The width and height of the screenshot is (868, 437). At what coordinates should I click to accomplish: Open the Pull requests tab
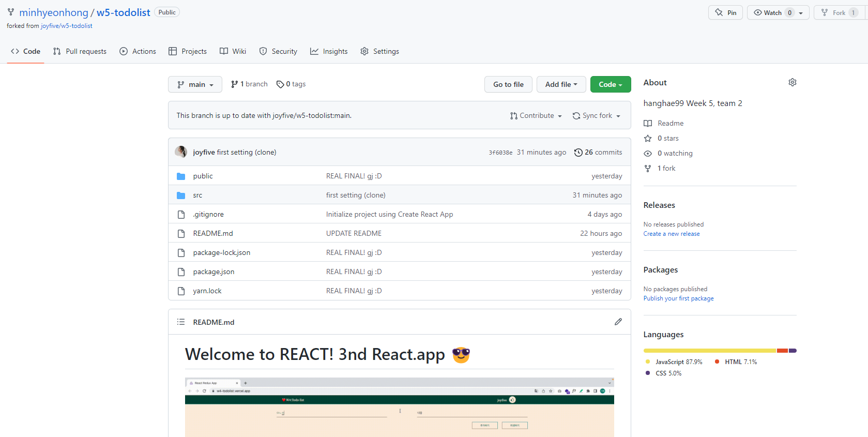point(80,51)
